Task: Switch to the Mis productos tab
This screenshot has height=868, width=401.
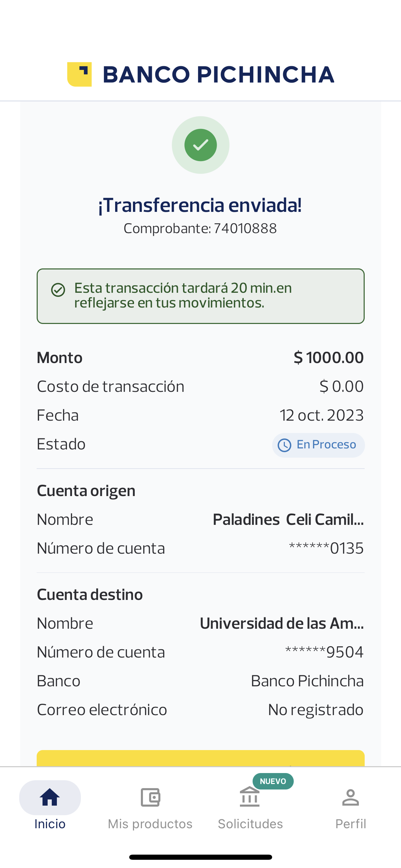Action: 150,824
